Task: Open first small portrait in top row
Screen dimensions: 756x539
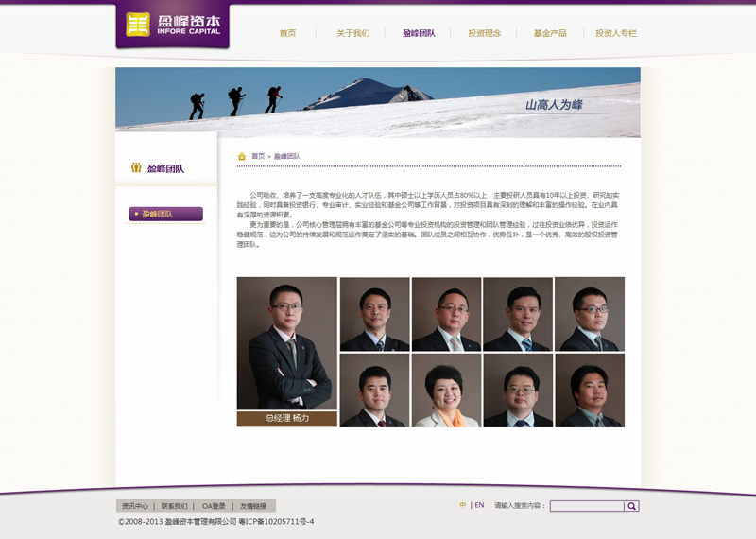Action: pyautogui.click(x=374, y=314)
